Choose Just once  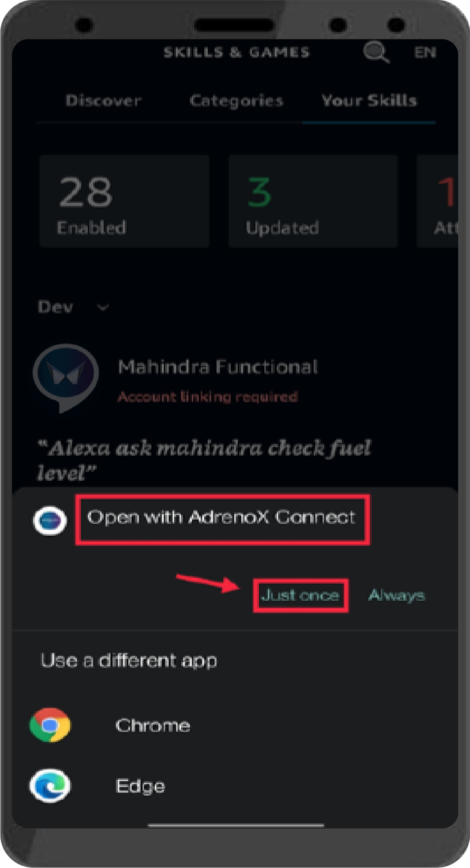pyautogui.click(x=300, y=595)
